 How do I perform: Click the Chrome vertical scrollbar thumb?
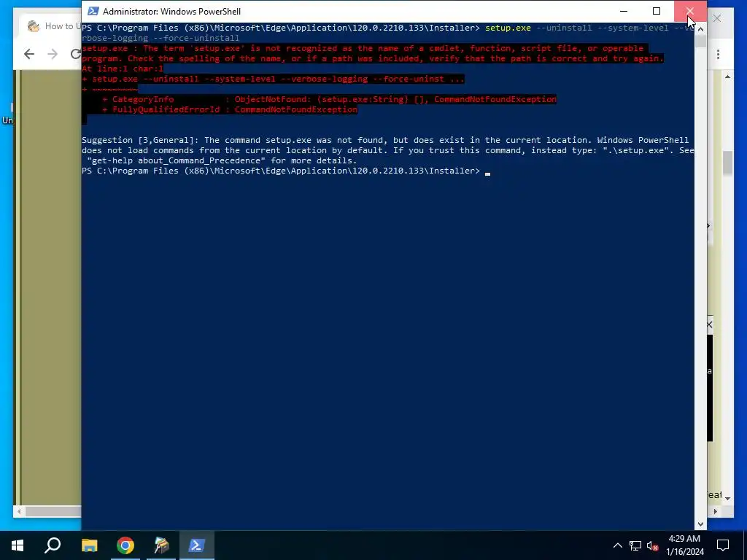point(727,163)
